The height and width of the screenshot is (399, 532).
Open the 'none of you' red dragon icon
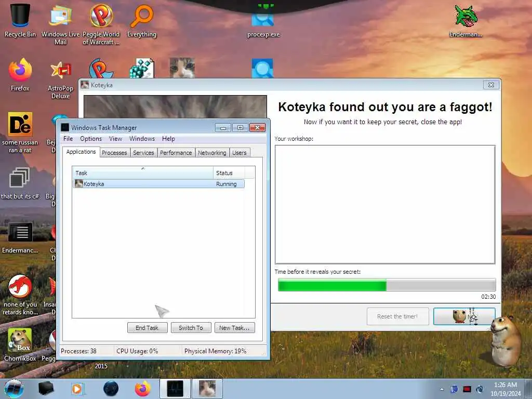[x=20, y=295]
